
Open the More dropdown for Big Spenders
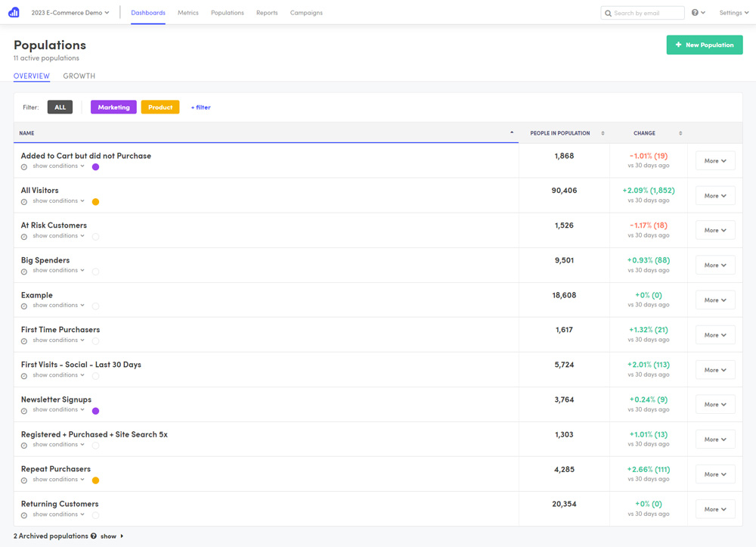point(714,265)
